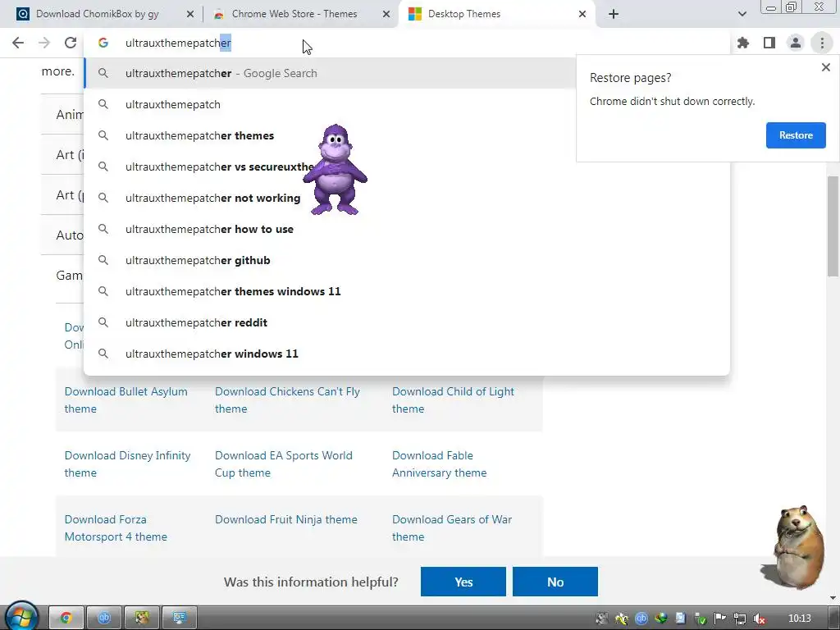This screenshot has width=840, height=630.
Task: Answer No to 'Was this information helpful?'
Action: [x=555, y=582]
